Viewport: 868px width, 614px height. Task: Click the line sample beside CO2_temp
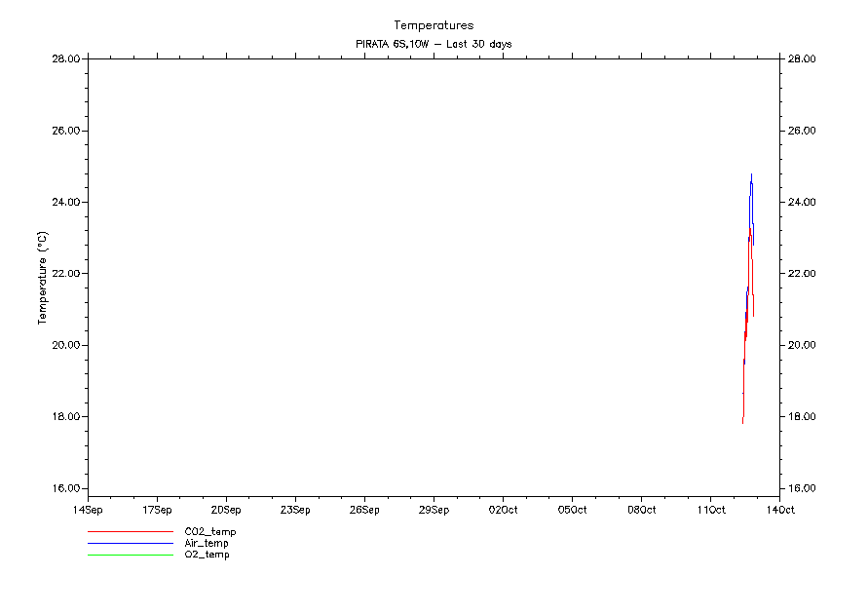click(129, 532)
